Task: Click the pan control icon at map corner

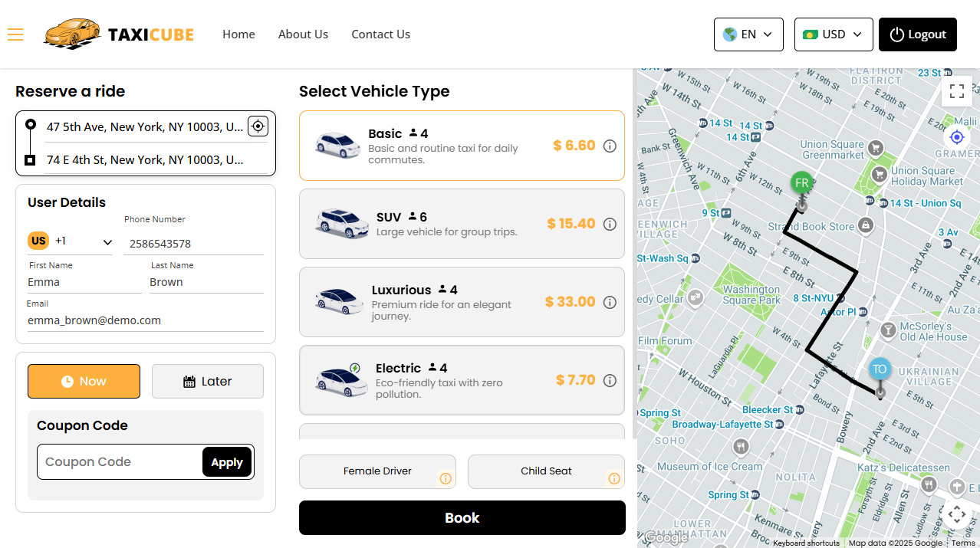Action: click(956, 515)
